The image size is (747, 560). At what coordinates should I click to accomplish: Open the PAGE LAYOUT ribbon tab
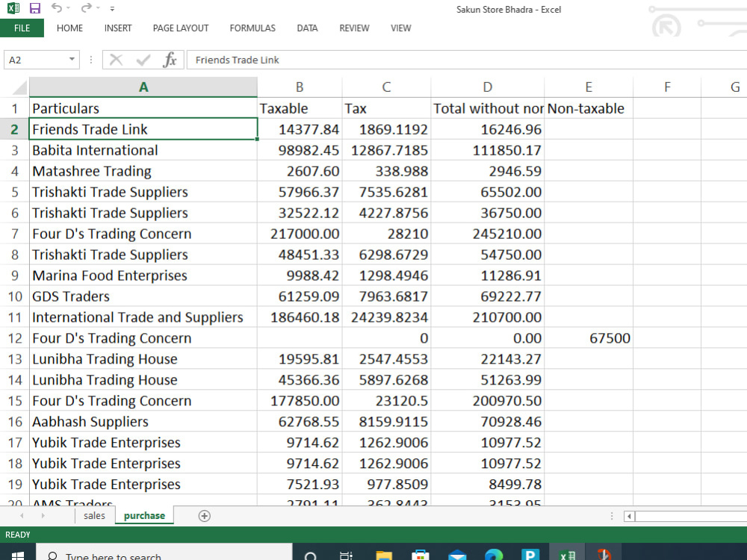click(x=181, y=28)
